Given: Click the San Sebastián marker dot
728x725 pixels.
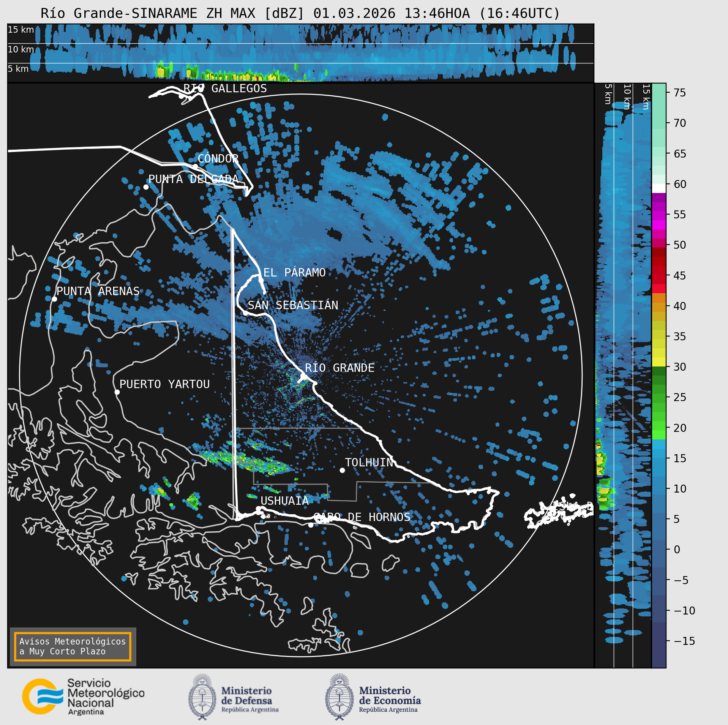Looking at the screenshot, I should pyautogui.click(x=245, y=313).
